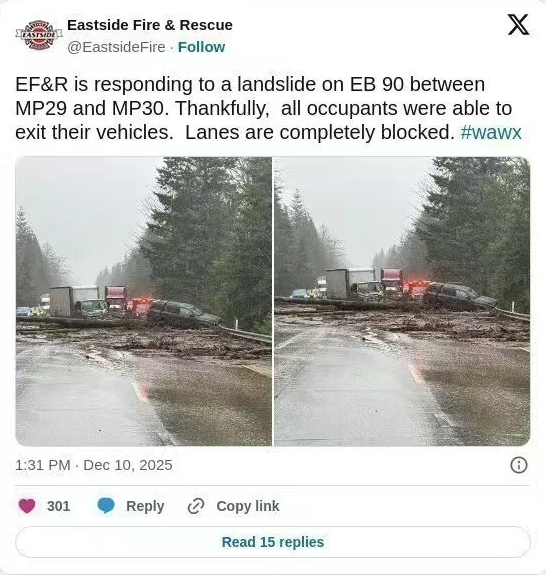Click the Reply label

tap(145, 506)
